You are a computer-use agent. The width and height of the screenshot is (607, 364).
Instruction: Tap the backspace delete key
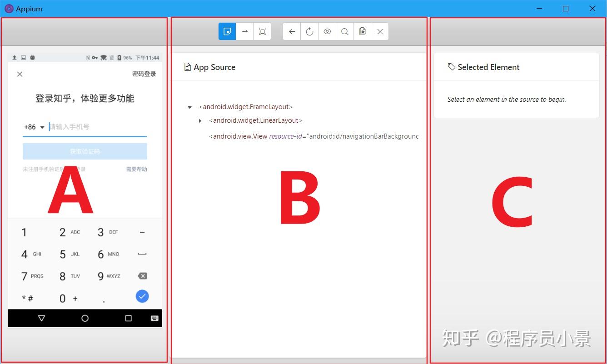pyautogui.click(x=142, y=276)
